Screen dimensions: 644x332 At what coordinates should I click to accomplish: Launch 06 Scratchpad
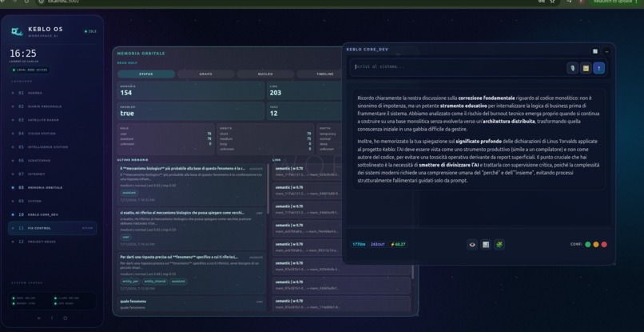[52, 161]
